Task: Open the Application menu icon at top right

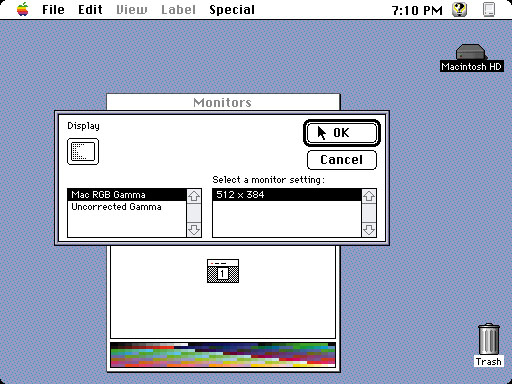Action: click(x=489, y=9)
